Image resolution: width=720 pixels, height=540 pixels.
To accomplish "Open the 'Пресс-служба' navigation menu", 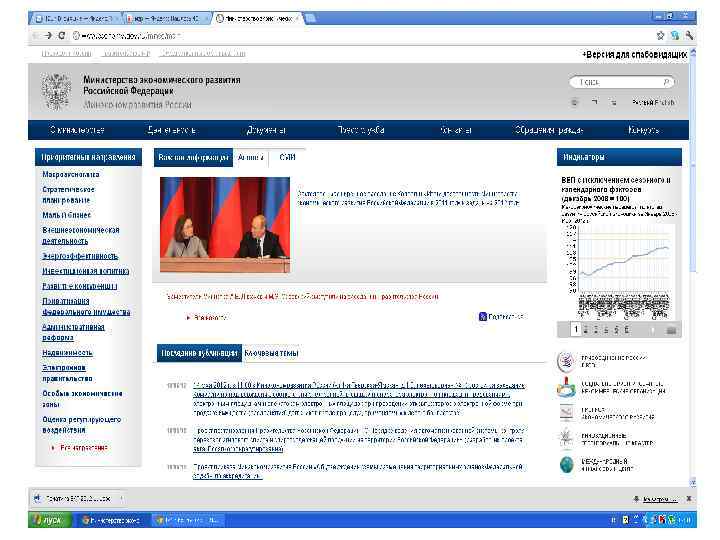I will (361, 130).
